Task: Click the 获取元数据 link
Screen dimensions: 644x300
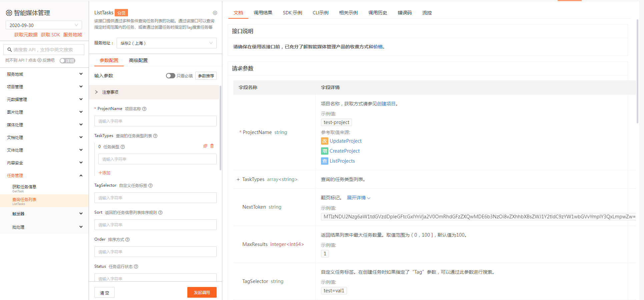Action: click(26, 35)
